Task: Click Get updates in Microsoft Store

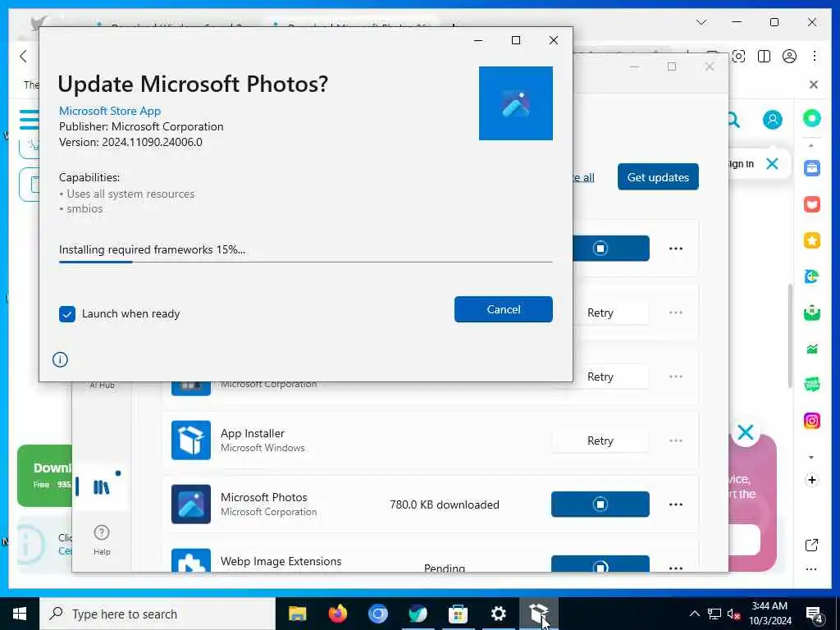Action: [x=658, y=177]
